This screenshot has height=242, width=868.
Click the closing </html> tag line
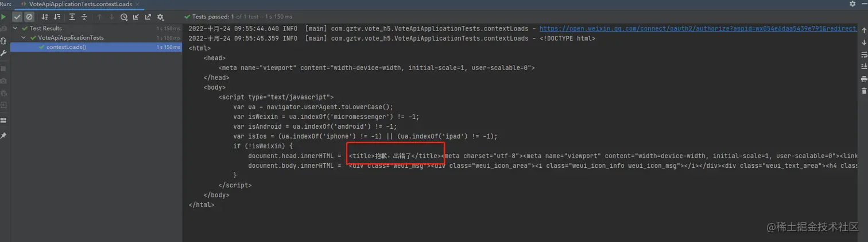201,205
